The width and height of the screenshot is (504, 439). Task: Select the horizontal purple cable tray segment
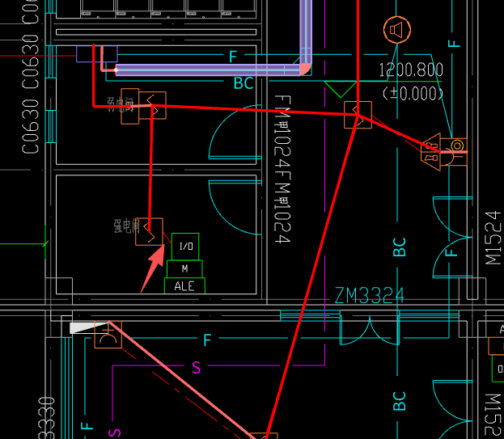[x=208, y=70]
